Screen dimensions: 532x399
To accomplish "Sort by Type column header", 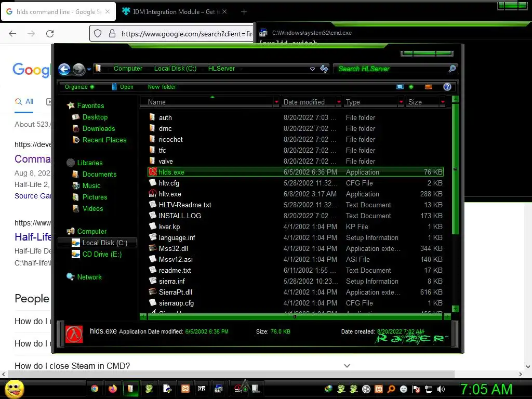I will coord(370,102).
